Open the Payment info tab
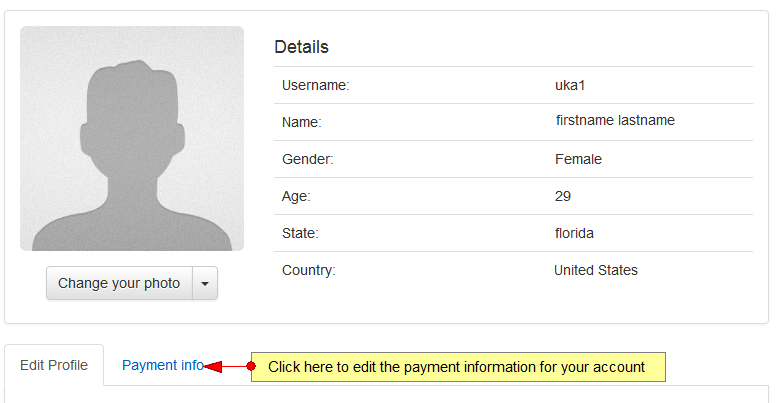The height and width of the screenshot is (403, 779). coord(162,366)
